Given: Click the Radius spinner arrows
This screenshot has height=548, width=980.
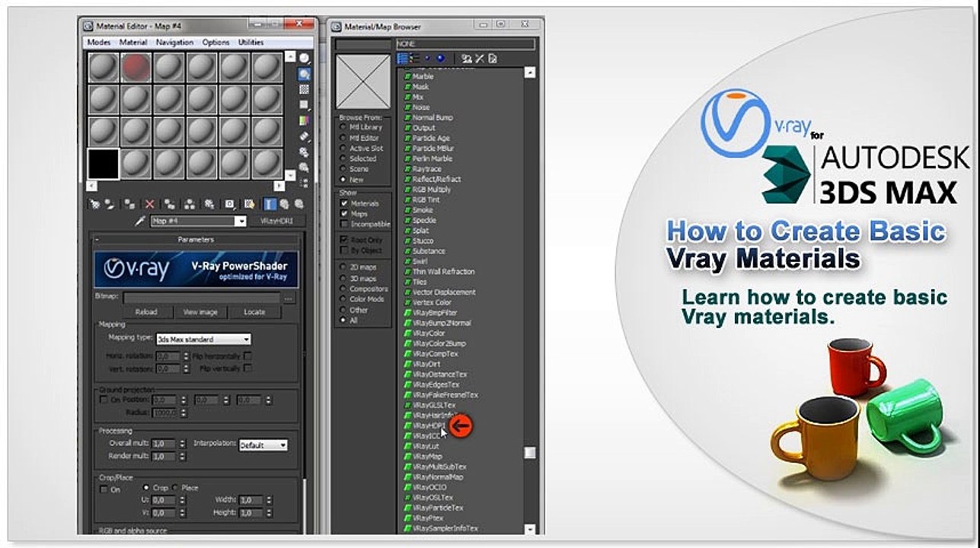Looking at the screenshot, I should pyautogui.click(x=182, y=412).
